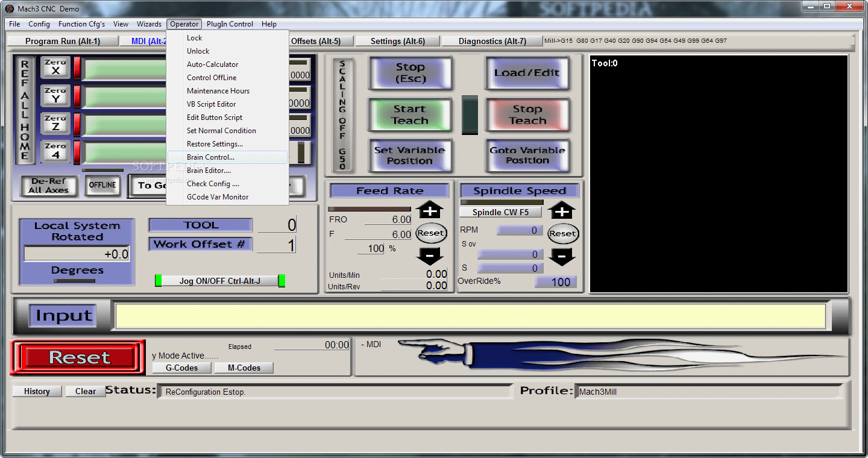Click the Zero X axis button
Viewport: 868px width, 458px height.
pyautogui.click(x=55, y=67)
